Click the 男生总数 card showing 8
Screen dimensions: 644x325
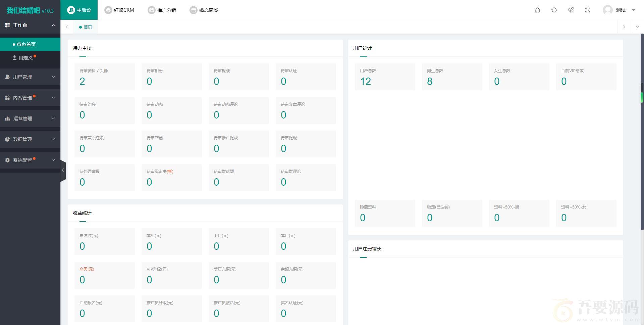pos(452,77)
